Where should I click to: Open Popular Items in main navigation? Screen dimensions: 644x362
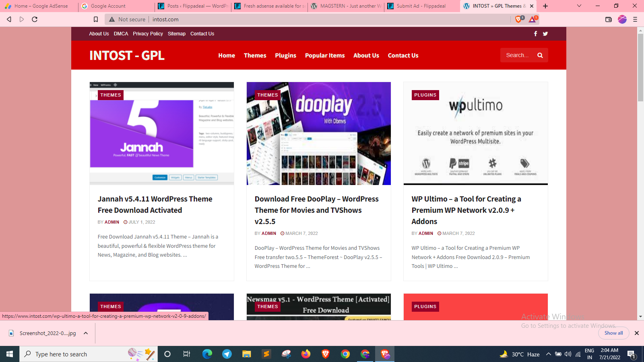click(x=325, y=56)
